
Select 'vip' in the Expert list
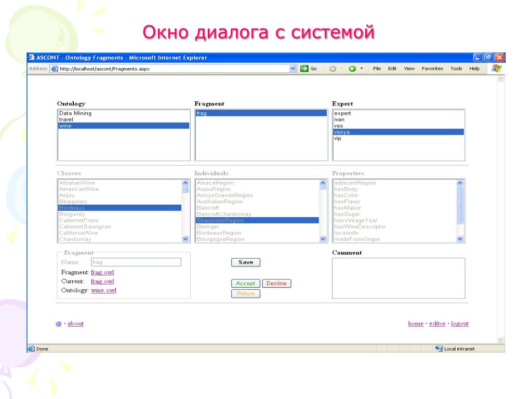[398, 138]
